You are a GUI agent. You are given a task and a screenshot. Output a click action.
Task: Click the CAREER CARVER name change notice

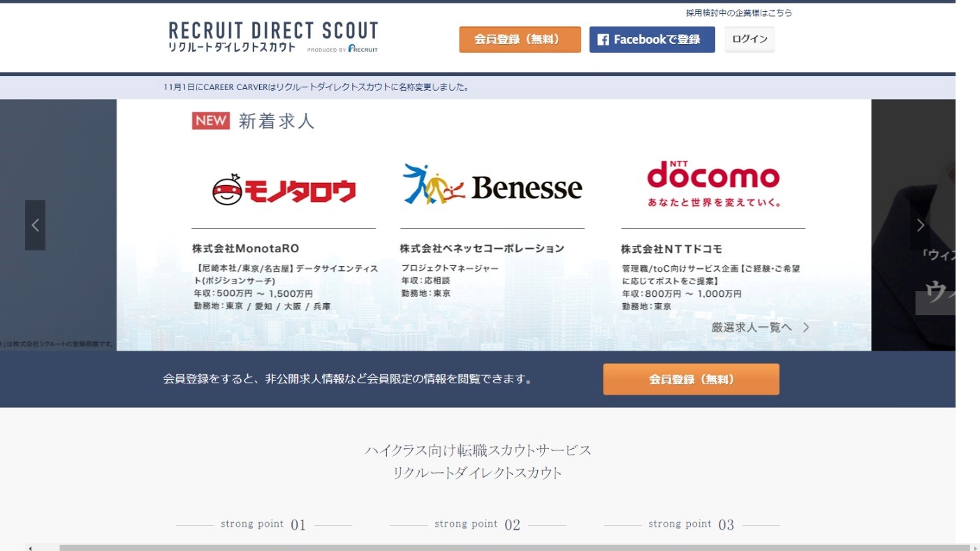(x=316, y=87)
